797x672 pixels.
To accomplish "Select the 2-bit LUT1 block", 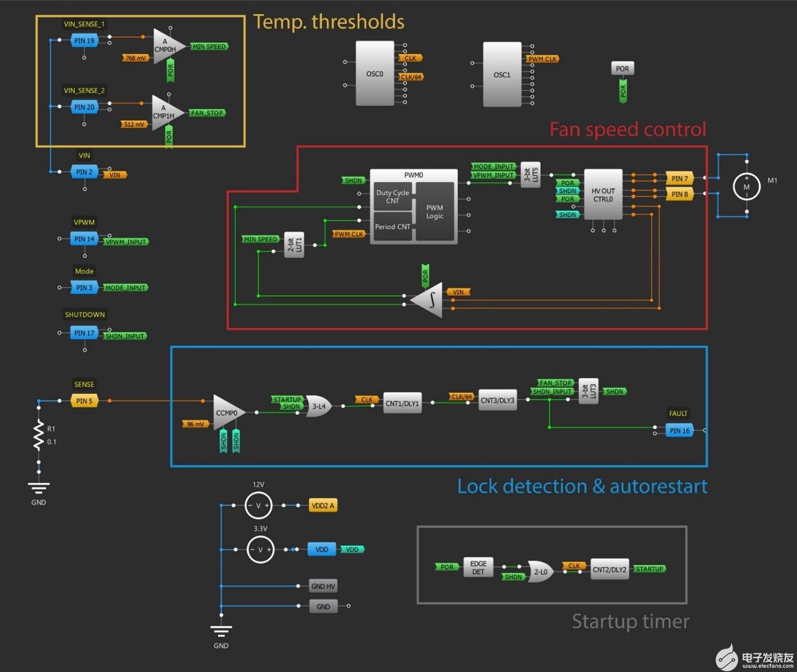I will 294,244.
